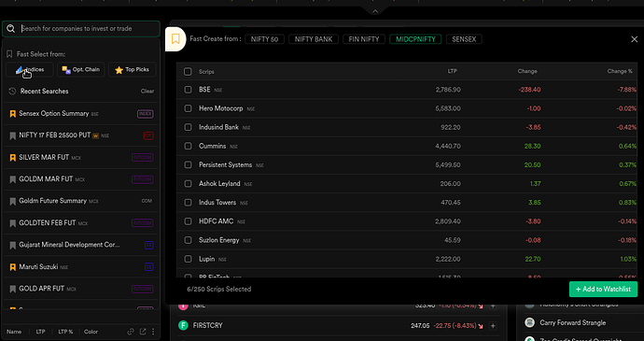Click BSE scrip name in the list

pos(204,90)
